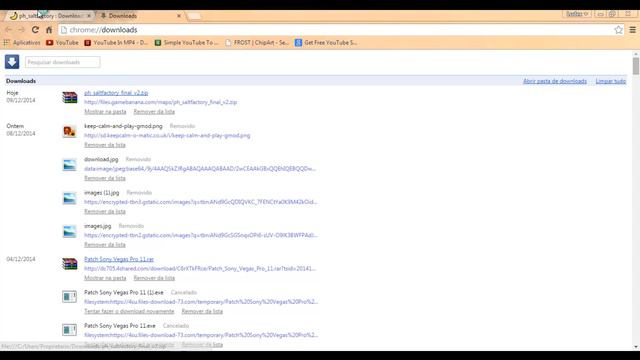Screen dimensions: 640x360
Task: Click the ph_saltfactory zip archive icon
Action: pos(69,98)
